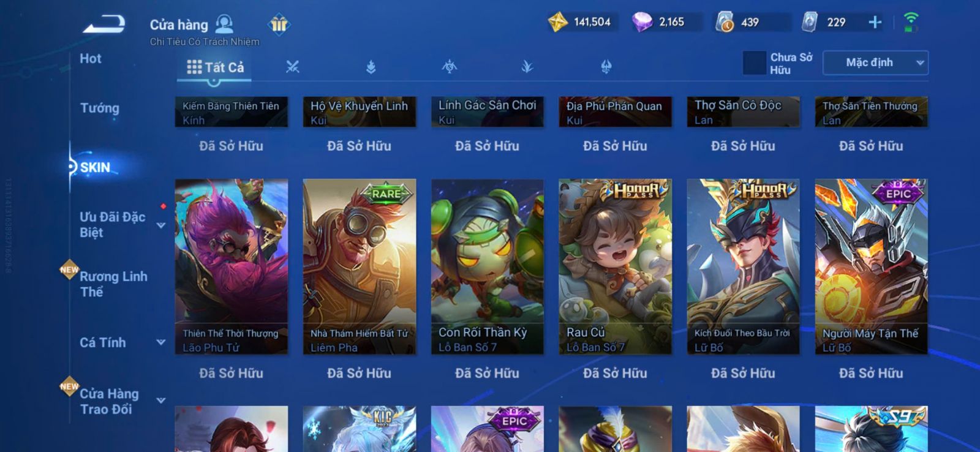The image size is (980, 452).
Task: Open the Mặc định sort dropdown
Action: [x=875, y=62]
